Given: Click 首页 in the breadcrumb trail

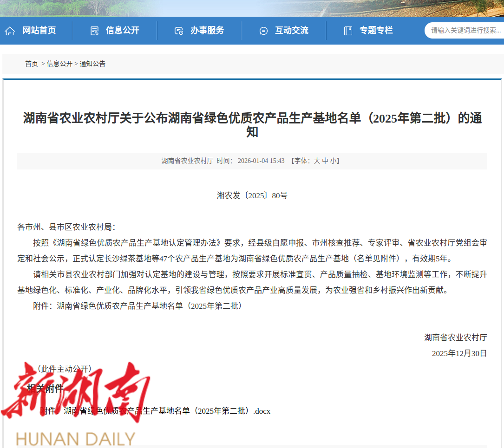Looking at the screenshot, I should point(32,64).
